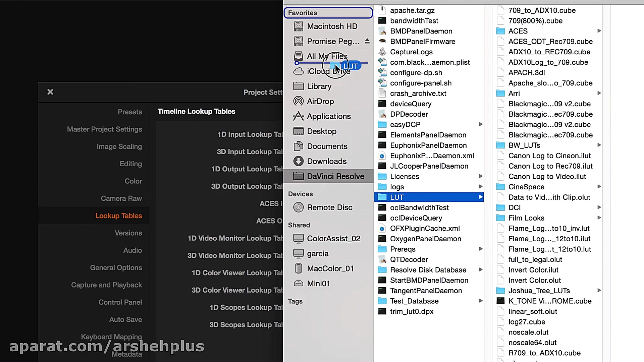Expand the Joshua_Tree_LUTs folder arrow

599,291
